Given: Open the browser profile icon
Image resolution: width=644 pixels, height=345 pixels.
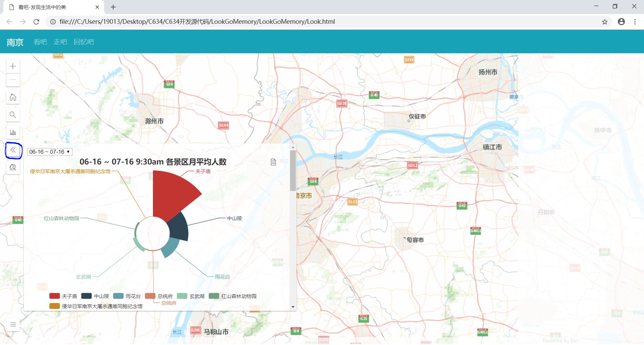Looking at the screenshot, I should (x=622, y=22).
